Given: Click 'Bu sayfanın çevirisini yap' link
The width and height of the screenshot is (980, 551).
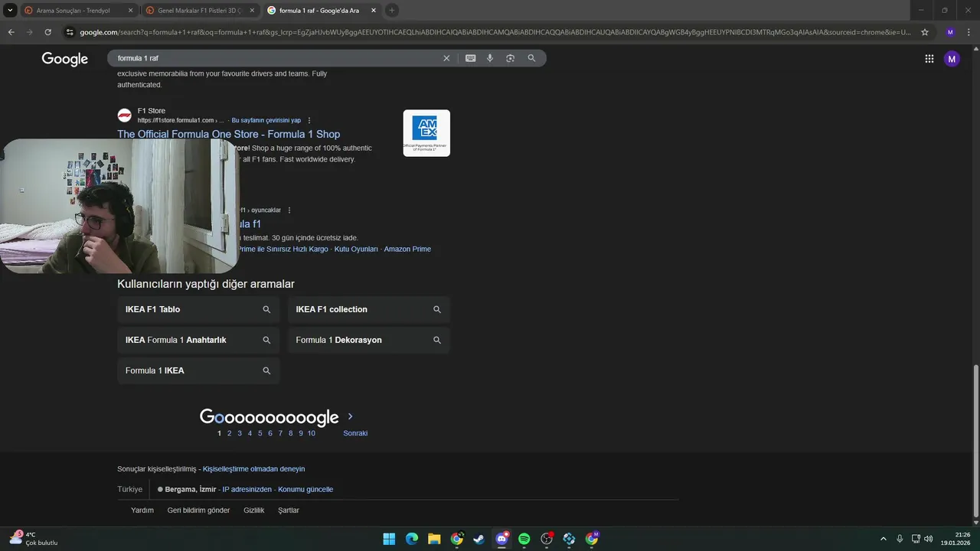Looking at the screenshot, I should tap(266, 120).
